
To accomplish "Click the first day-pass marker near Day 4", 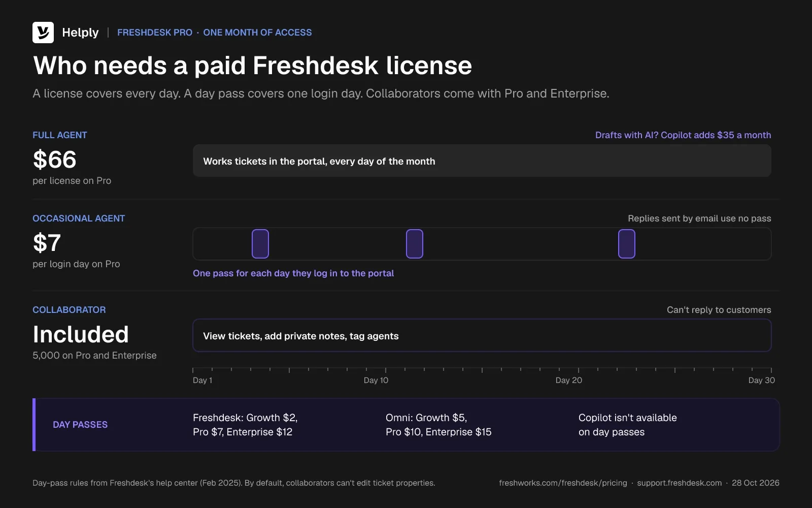I will point(260,244).
